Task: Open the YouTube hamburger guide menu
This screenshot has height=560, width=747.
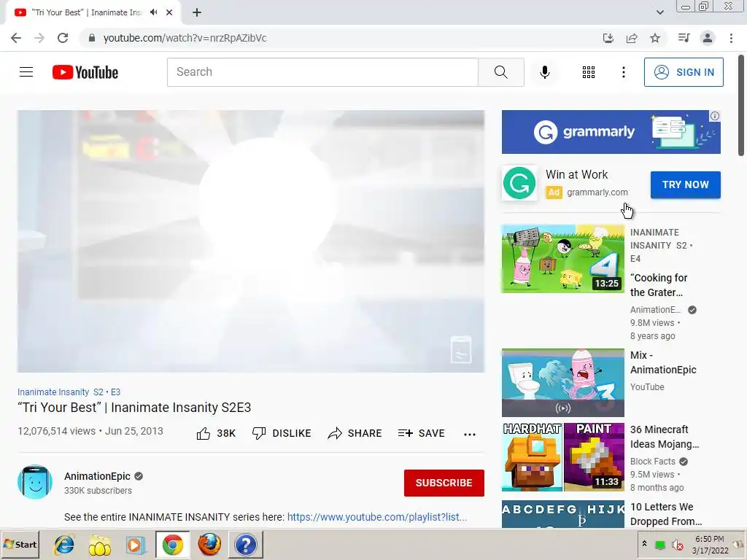Action: tap(26, 72)
